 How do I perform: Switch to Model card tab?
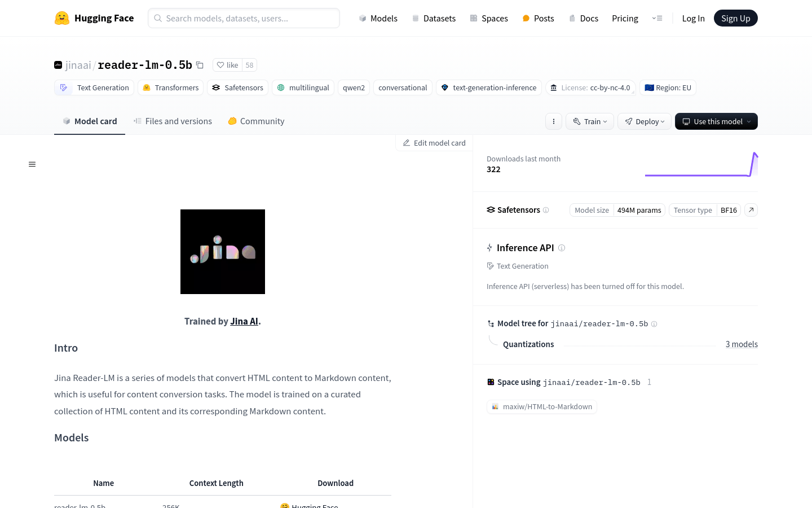90,121
